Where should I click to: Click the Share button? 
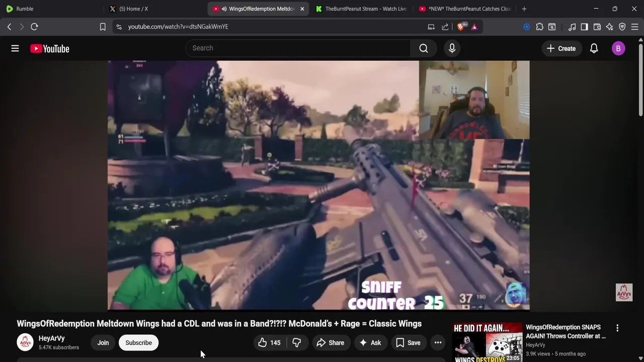(x=330, y=343)
